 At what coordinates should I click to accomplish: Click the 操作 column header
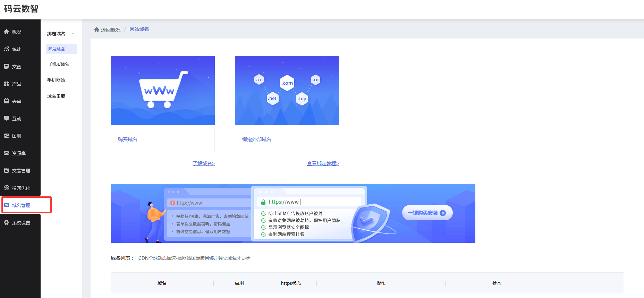[381, 283]
